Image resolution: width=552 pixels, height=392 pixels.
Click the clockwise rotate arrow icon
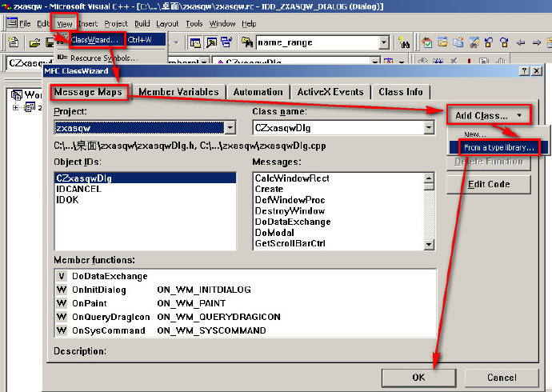click(x=504, y=43)
